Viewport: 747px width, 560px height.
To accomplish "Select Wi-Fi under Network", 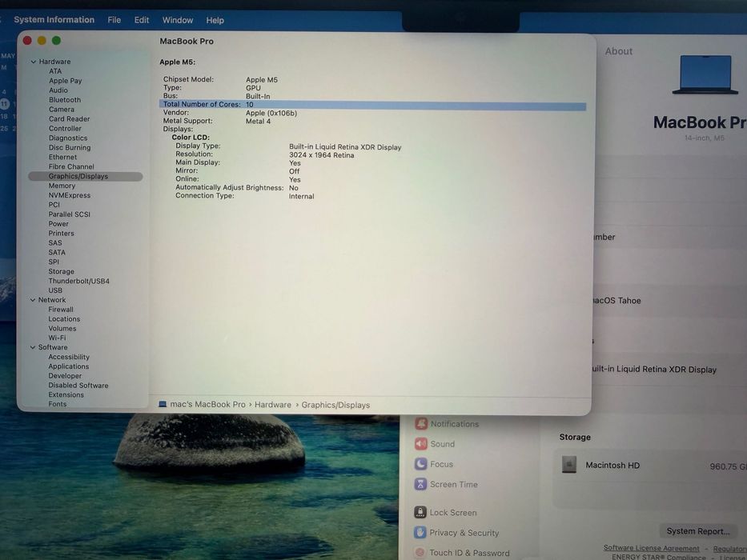I will click(x=57, y=338).
